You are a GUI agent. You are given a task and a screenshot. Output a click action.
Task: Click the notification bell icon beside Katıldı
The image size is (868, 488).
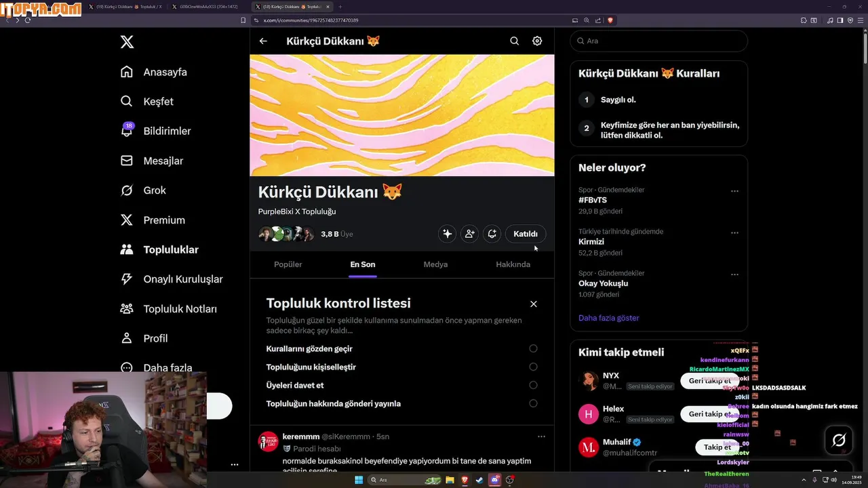[x=492, y=234]
